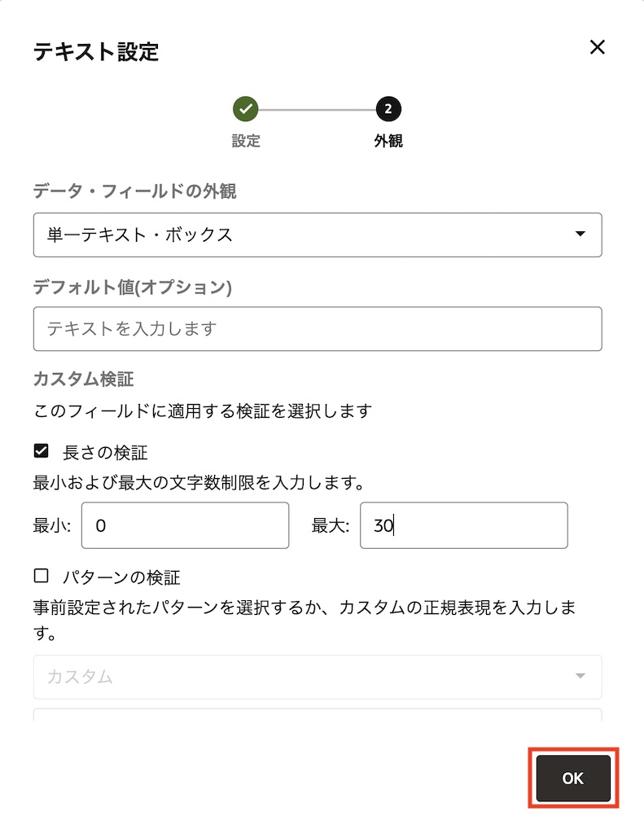
Task: Click the chevron on the カスタム pattern selector
Action: pos(580,677)
